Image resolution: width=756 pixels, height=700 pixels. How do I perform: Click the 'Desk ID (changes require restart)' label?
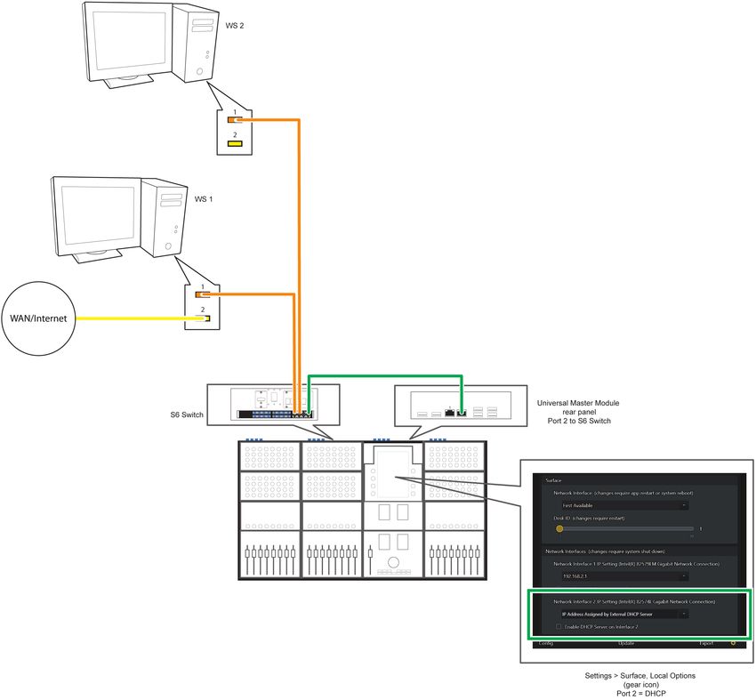pyautogui.click(x=589, y=519)
